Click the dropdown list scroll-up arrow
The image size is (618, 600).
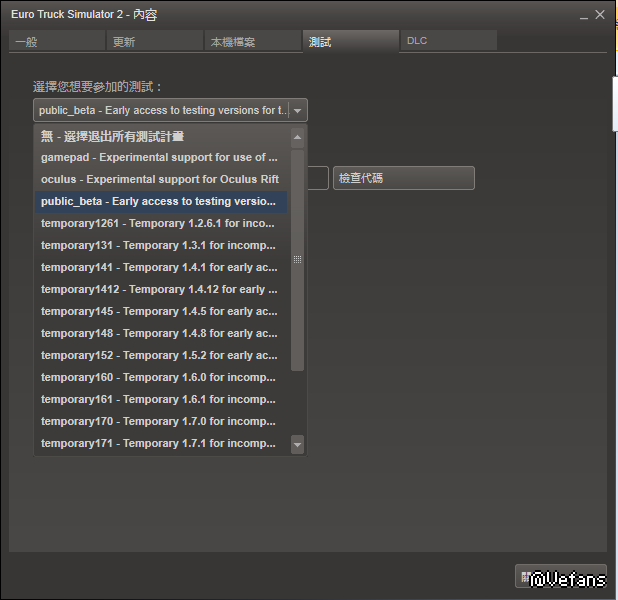[x=298, y=138]
